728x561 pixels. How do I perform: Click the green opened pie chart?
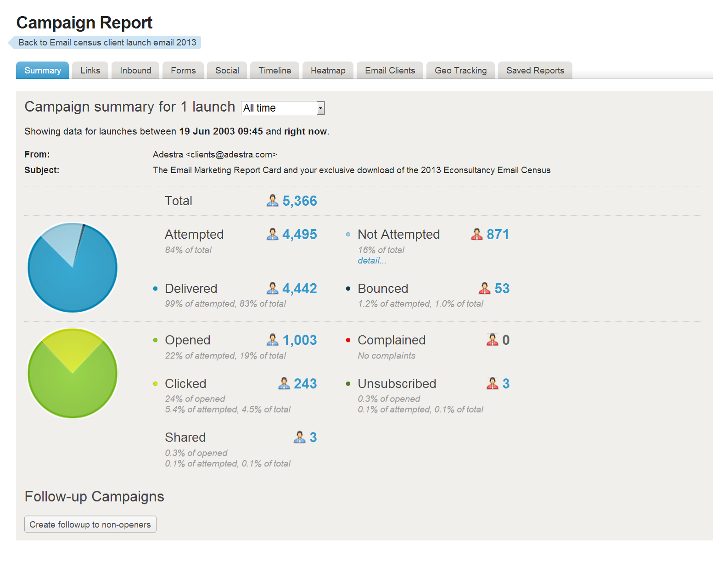(x=73, y=373)
